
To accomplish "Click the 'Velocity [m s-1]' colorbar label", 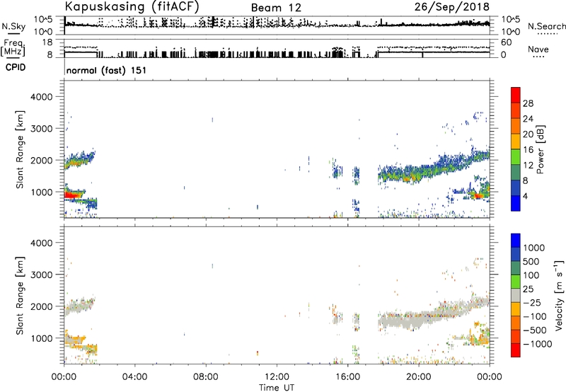I will 559,295.
